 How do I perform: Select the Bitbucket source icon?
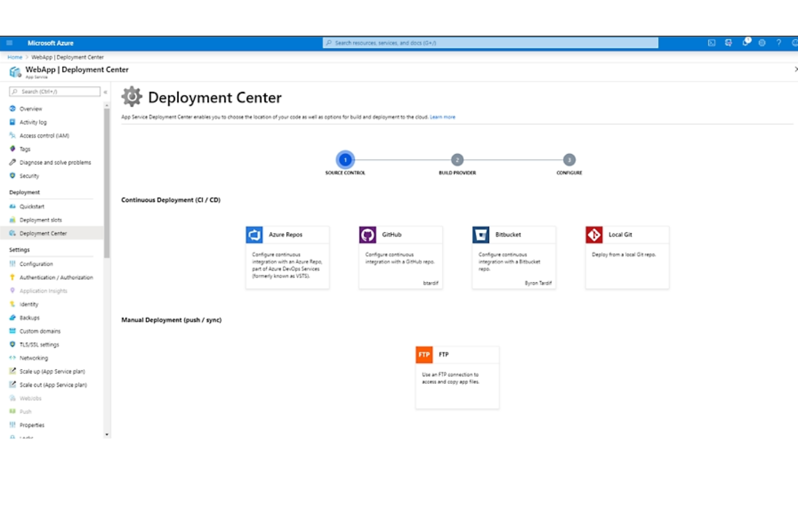click(x=480, y=234)
